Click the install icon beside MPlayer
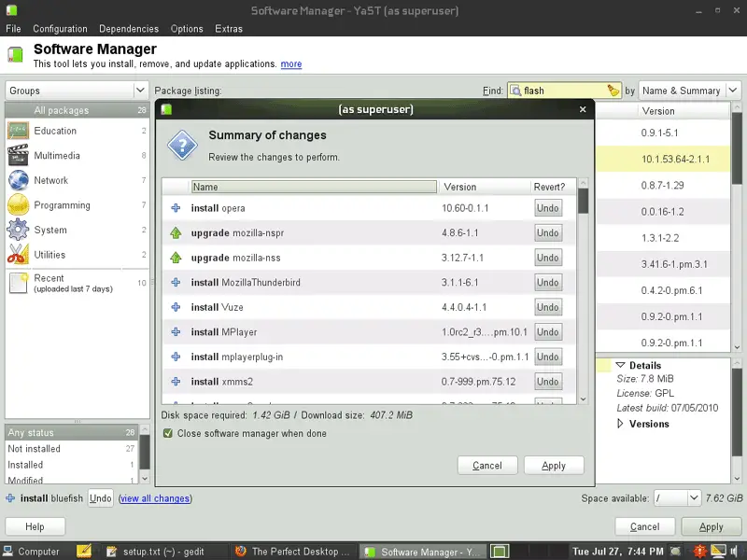The width and height of the screenshot is (747, 560). (x=176, y=332)
